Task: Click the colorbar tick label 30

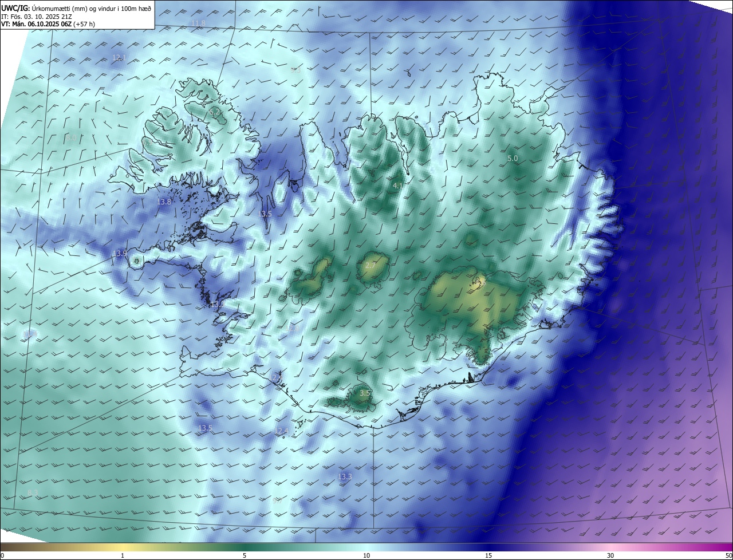Action: (610, 555)
